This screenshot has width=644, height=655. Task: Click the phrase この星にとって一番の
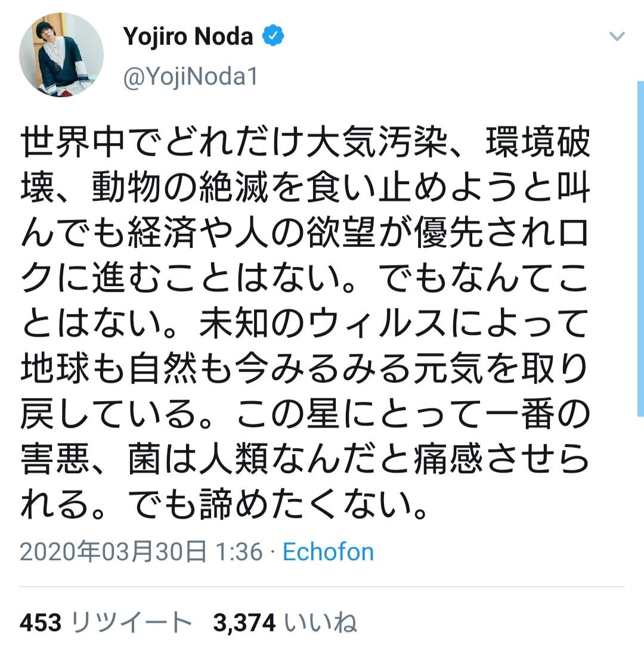(x=413, y=414)
